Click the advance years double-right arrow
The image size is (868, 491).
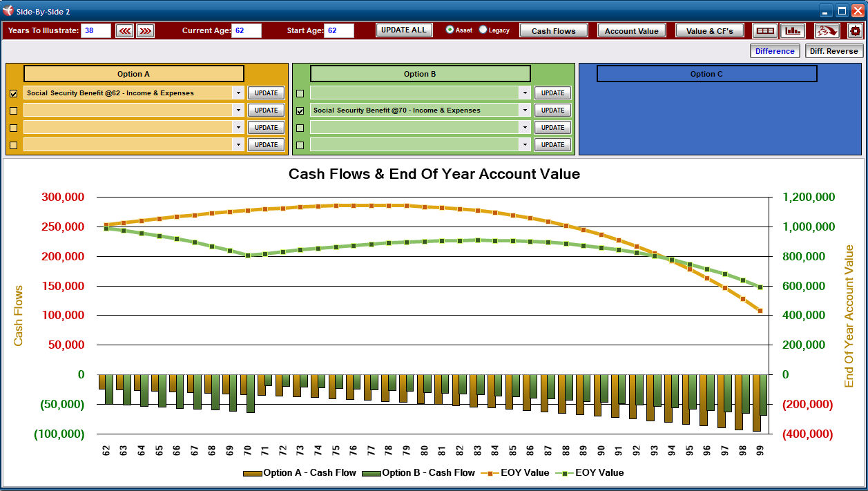click(x=145, y=30)
